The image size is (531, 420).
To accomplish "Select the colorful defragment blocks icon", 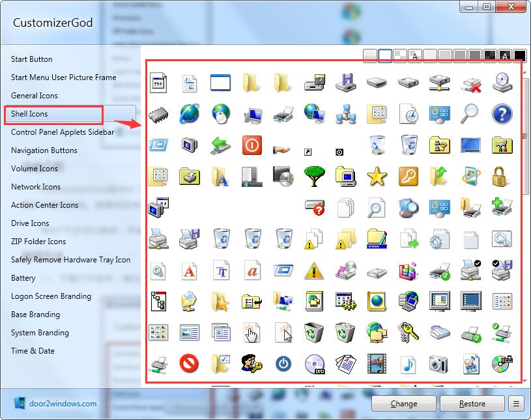I will 408,270.
